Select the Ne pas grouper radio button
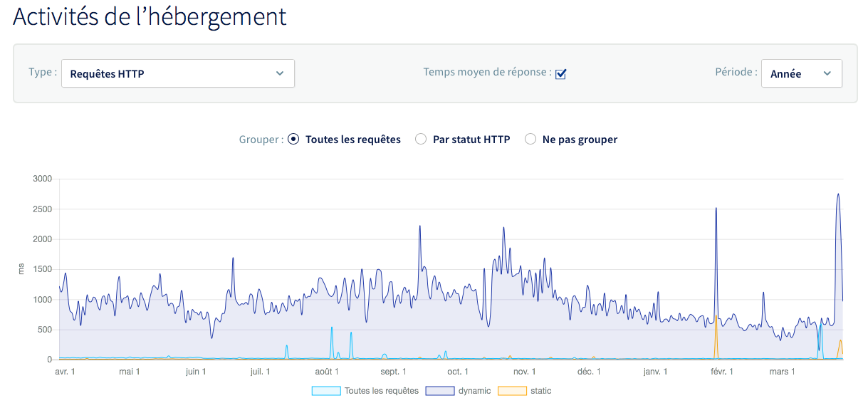Image resolution: width=868 pixels, height=403 pixels. tap(530, 140)
